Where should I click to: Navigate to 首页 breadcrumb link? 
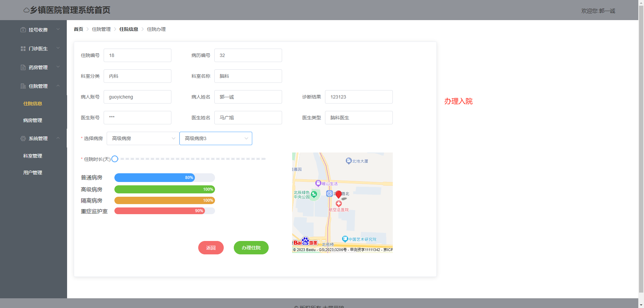tap(78, 29)
